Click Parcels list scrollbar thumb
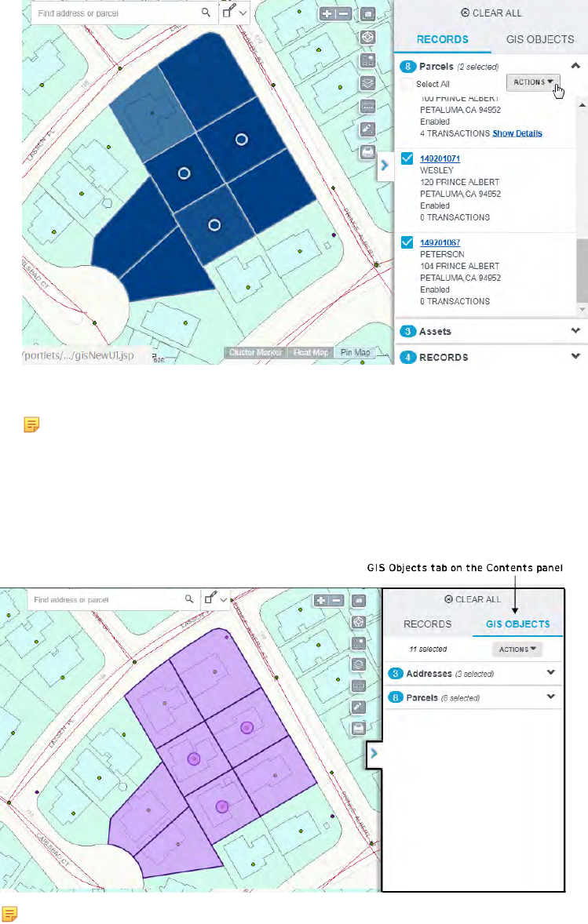The width and height of the screenshot is (588, 924). pos(582,271)
